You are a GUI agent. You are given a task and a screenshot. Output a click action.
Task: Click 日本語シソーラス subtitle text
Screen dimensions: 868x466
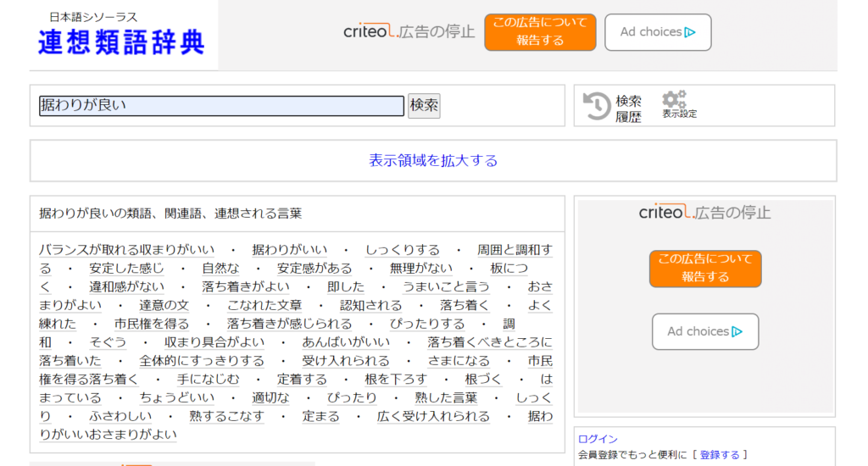point(93,17)
